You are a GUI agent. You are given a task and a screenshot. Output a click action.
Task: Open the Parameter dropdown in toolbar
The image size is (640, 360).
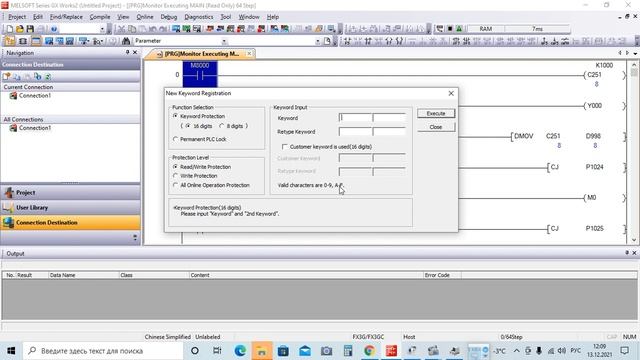tap(224, 41)
